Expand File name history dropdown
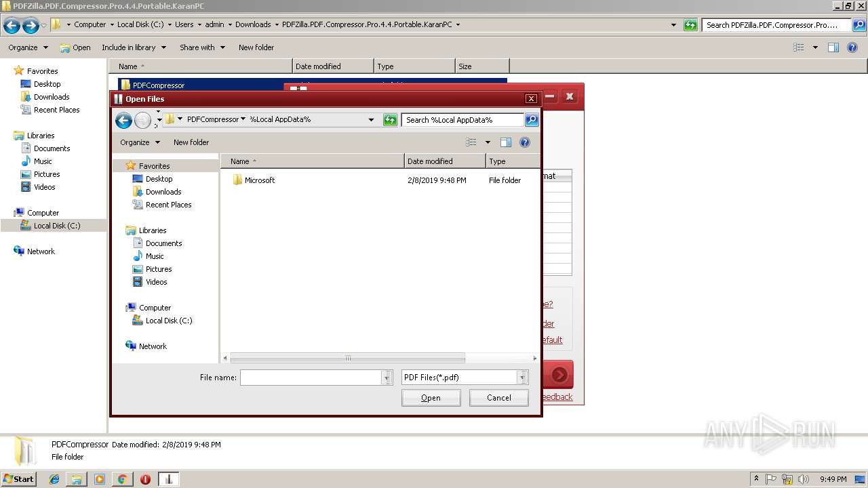The width and height of the screenshot is (868, 488). tap(387, 378)
